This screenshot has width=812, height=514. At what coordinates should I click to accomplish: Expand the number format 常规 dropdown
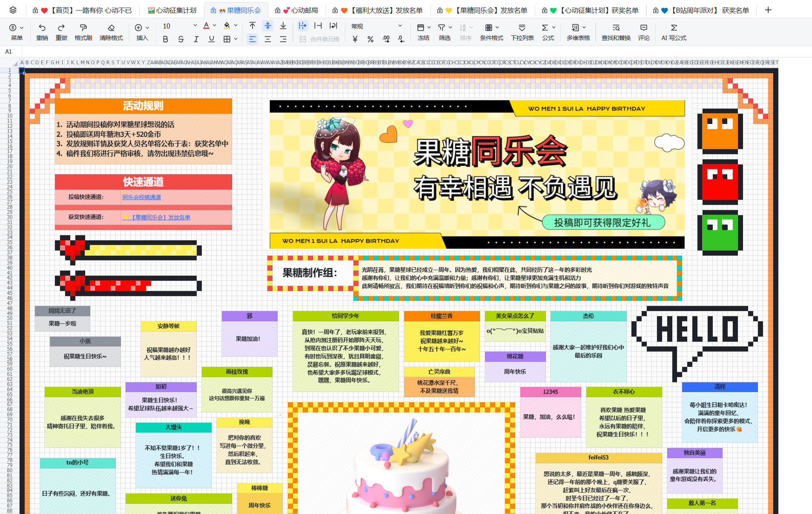400,26
